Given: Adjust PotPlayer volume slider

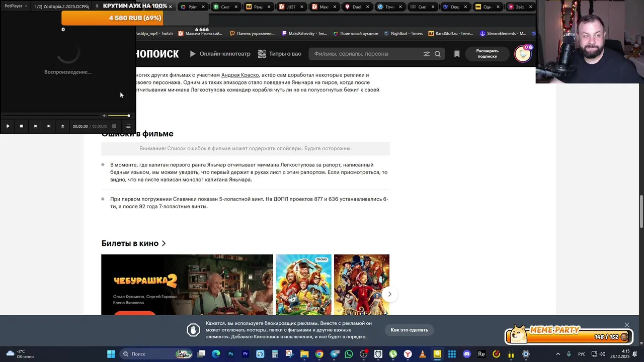Looking at the screenshot, I should click(x=119, y=116).
